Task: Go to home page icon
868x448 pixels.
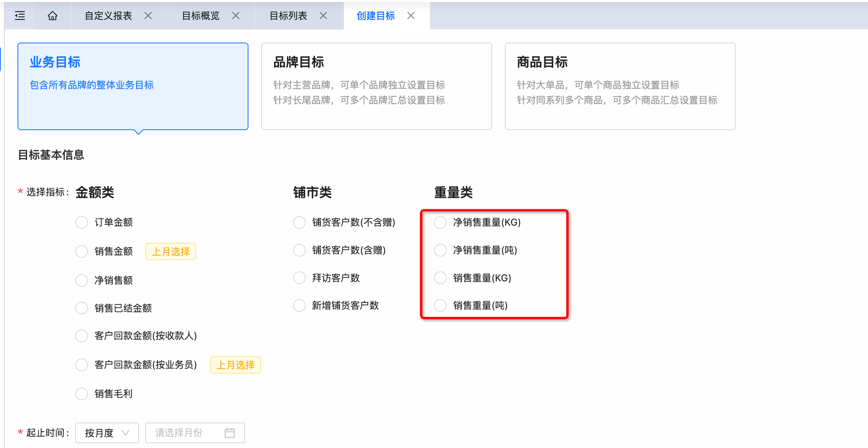Action: [x=53, y=16]
